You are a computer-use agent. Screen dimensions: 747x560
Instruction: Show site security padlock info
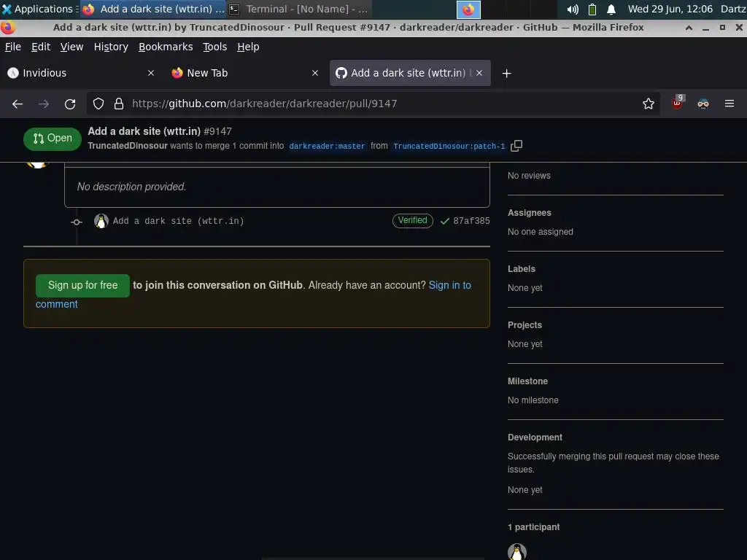click(119, 104)
